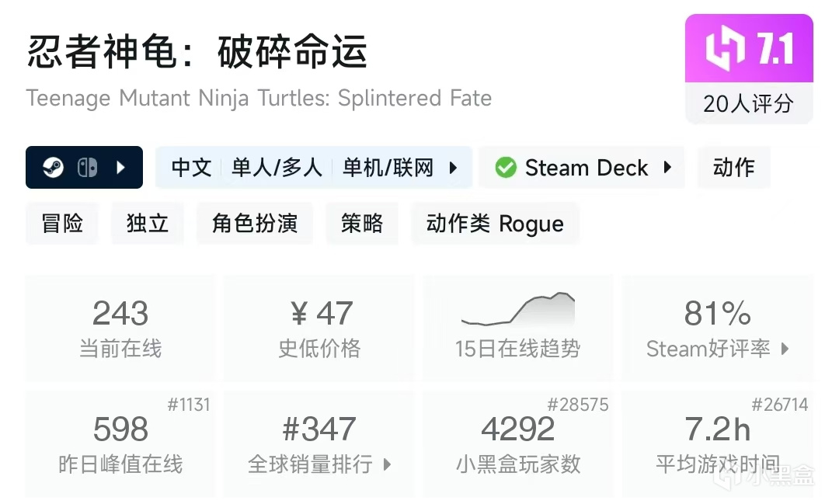Click the 小黑盒玩家数 4292 stat card
Image resolution: width=839 pixels, height=504 pixels.
point(517,443)
